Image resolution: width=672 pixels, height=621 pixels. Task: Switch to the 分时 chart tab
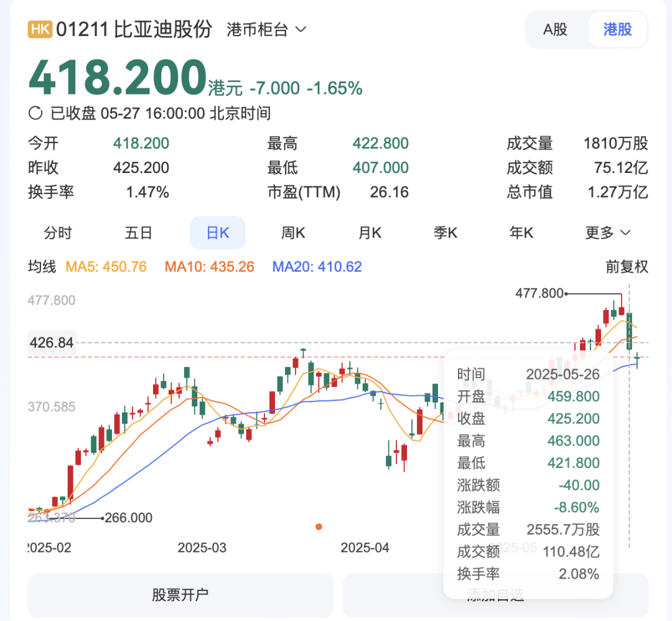[58, 233]
